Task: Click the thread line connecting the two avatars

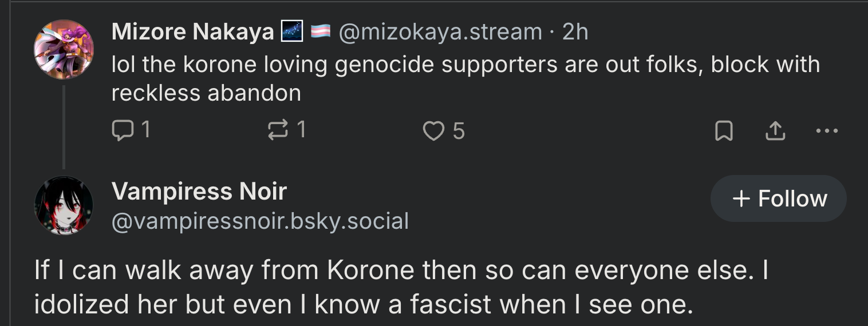Action: coord(64,127)
